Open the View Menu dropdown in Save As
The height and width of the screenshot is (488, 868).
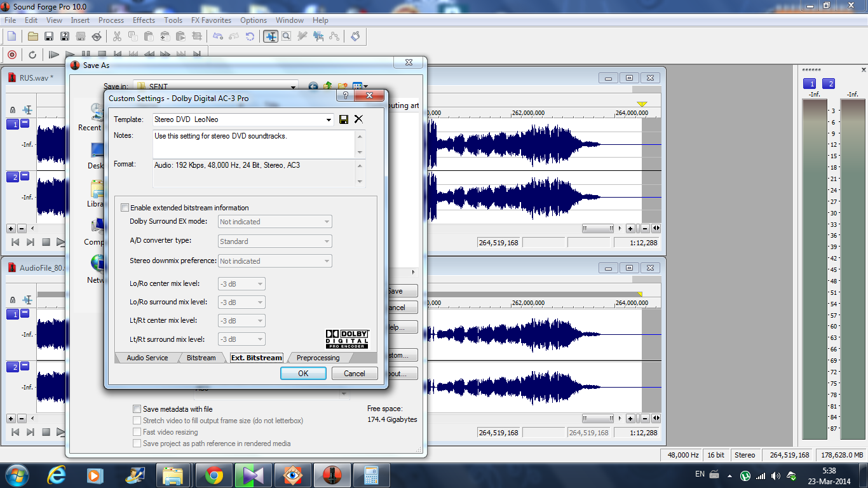[x=360, y=86]
